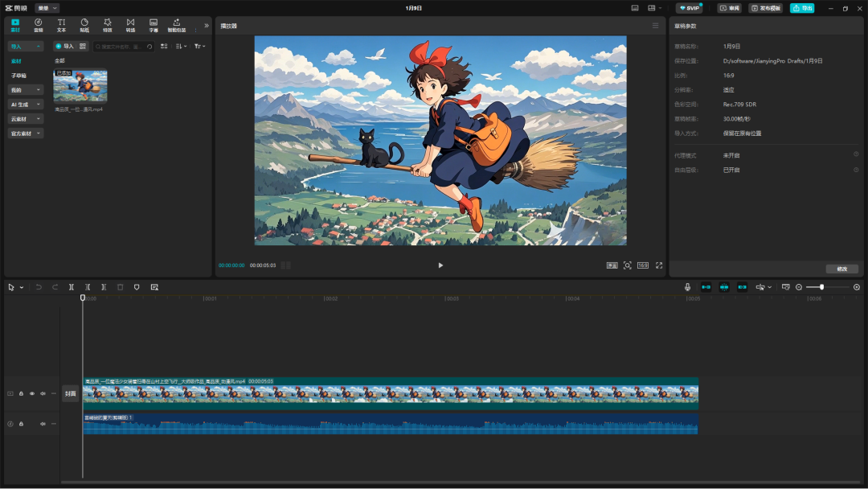The height and width of the screenshot is (489, 868).
Task: Click the trash delete icon in timeline toolbar
Action: pos(121,287)
